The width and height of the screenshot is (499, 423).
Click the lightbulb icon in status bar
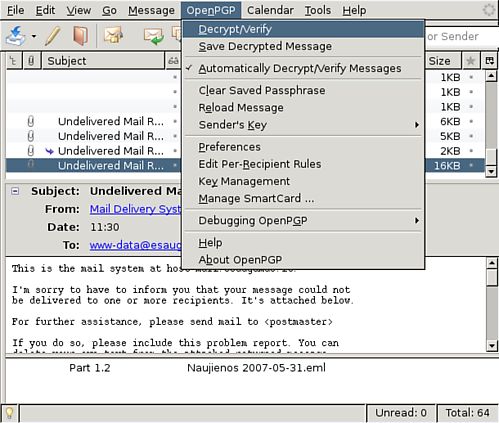(x=10, y=413)
